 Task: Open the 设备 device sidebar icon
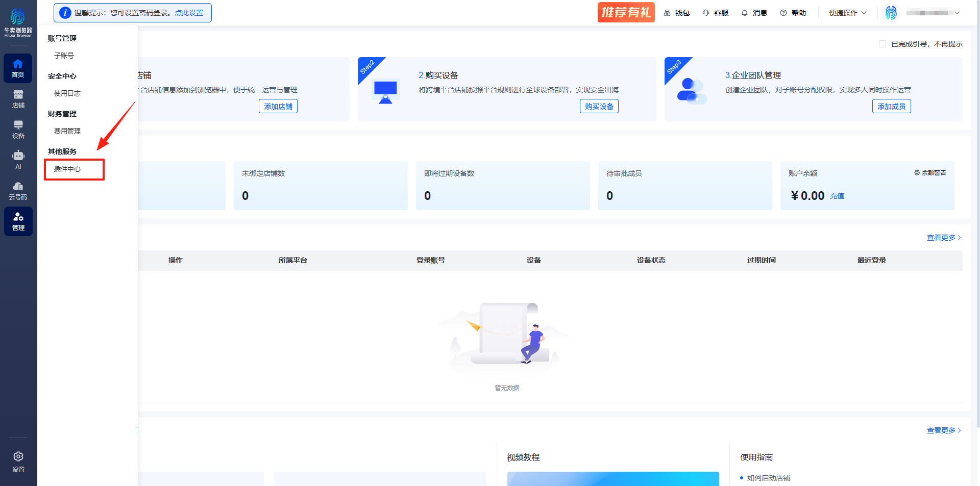tap(18, 130)
